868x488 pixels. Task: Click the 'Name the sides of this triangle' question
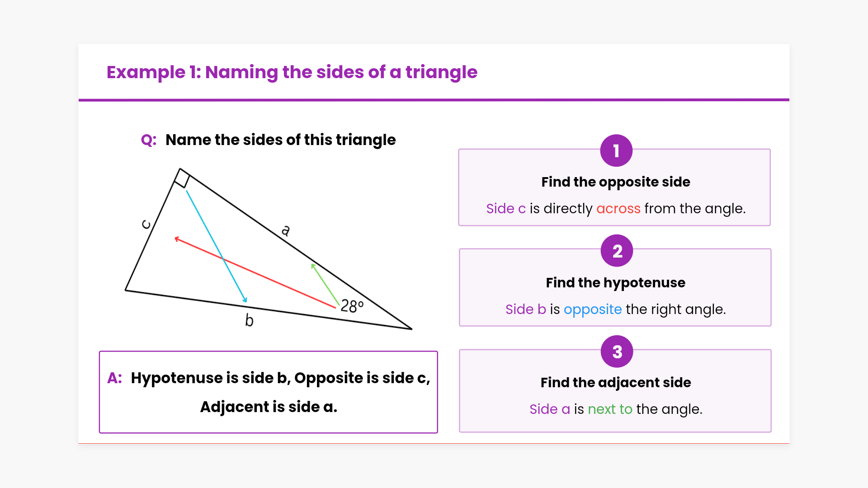point(280,140)
